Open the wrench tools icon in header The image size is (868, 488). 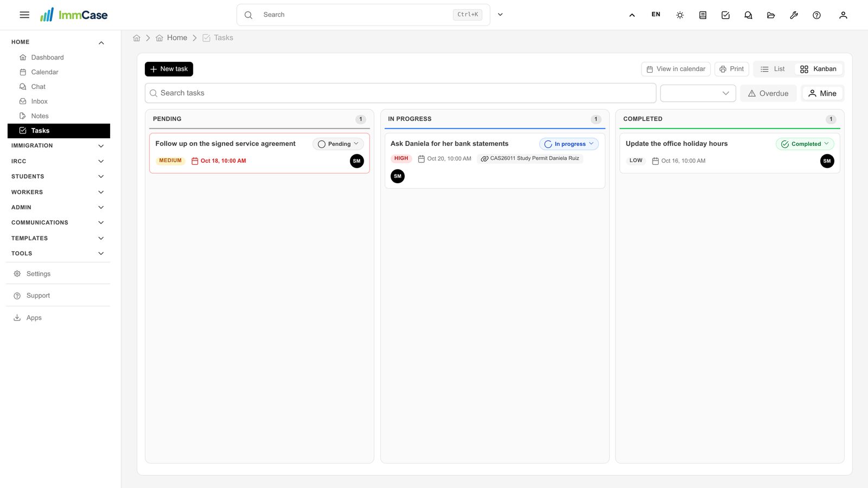click(x=794, y=15)
